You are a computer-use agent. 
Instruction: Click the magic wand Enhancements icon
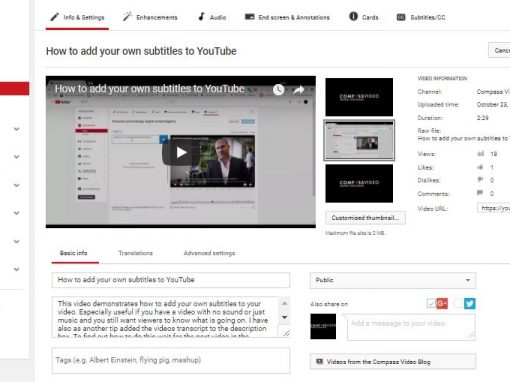(127, 16)
